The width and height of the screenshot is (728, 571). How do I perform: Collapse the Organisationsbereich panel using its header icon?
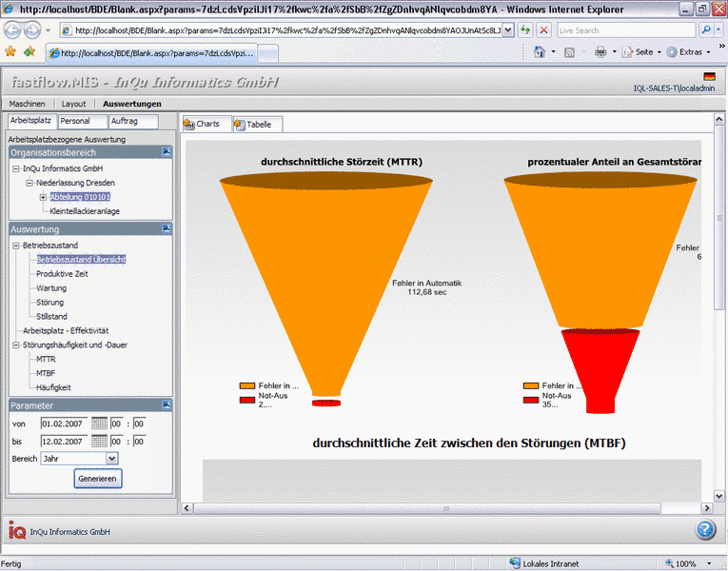[x=167, y=152]
